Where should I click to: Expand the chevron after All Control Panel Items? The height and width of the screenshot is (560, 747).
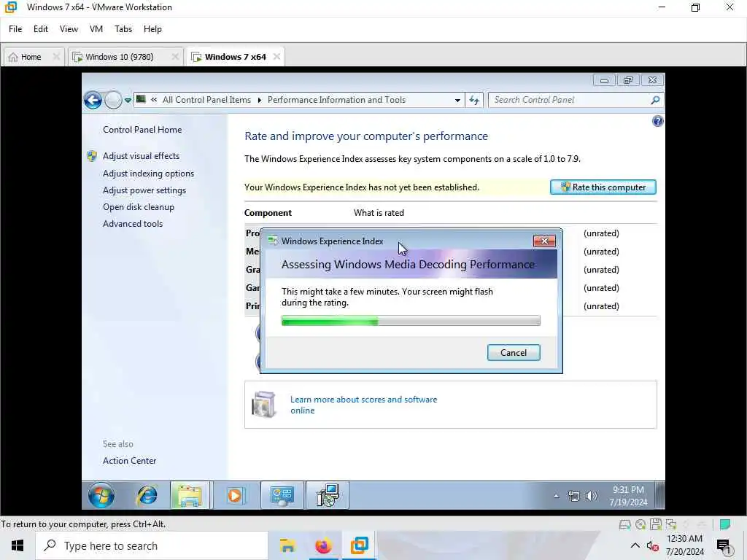pos(259,100)
